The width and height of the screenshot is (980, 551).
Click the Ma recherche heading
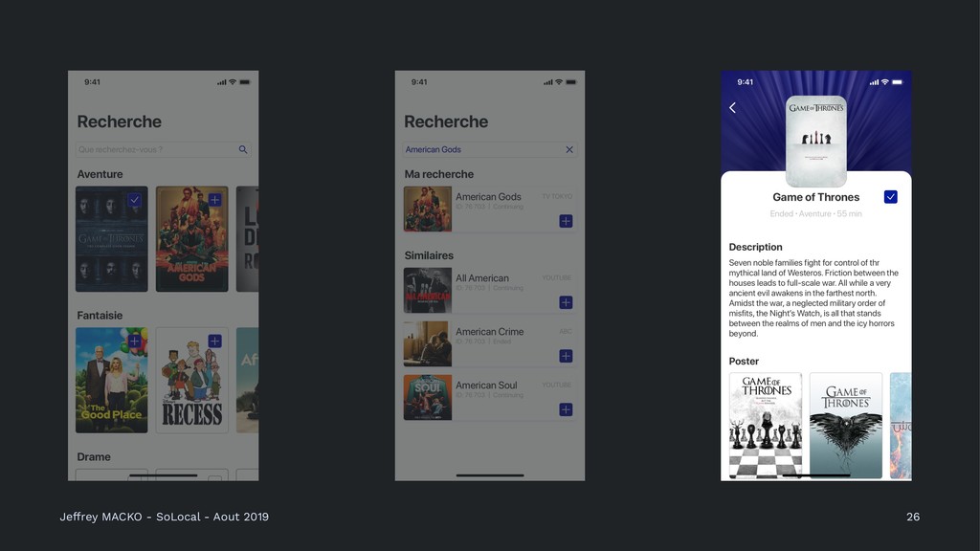tap(438, 174)
